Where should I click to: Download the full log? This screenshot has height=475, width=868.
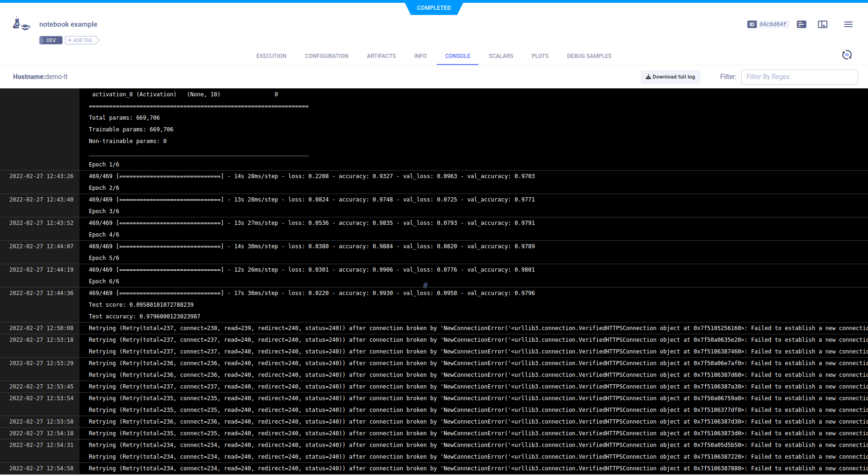[x=670, y=77]
